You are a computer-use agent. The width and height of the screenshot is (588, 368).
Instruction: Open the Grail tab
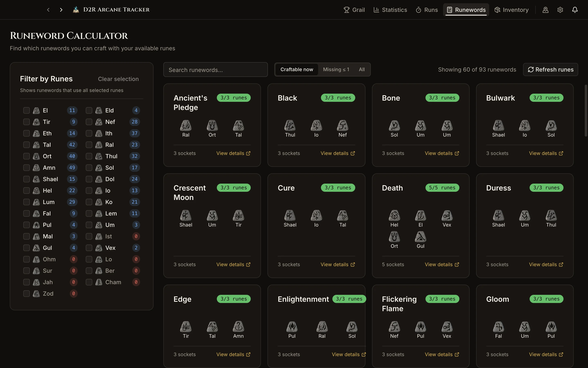(354, 10)
